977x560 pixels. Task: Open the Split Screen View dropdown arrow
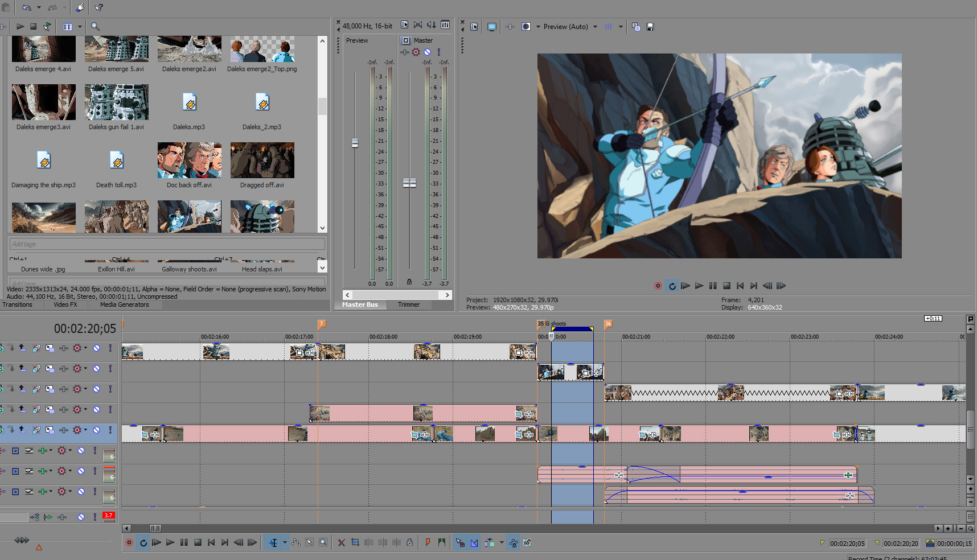(538, 27)
